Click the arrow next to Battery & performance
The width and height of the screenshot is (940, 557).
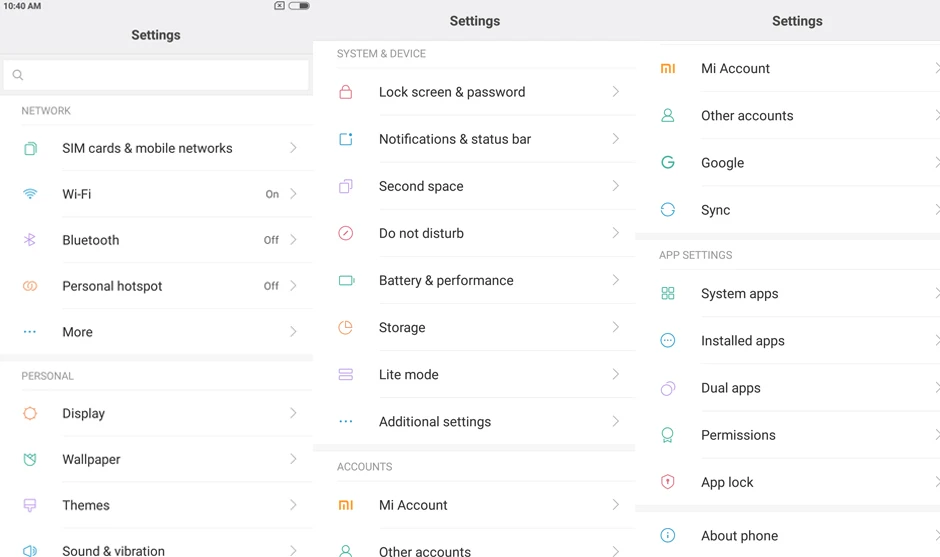click(616, 280)
